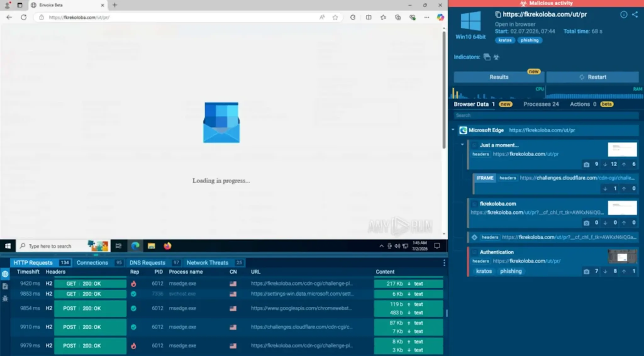Viewport: 644px width, 356px height.
Task: Copy the task URL with copy icon
Action: click(498, 14)
